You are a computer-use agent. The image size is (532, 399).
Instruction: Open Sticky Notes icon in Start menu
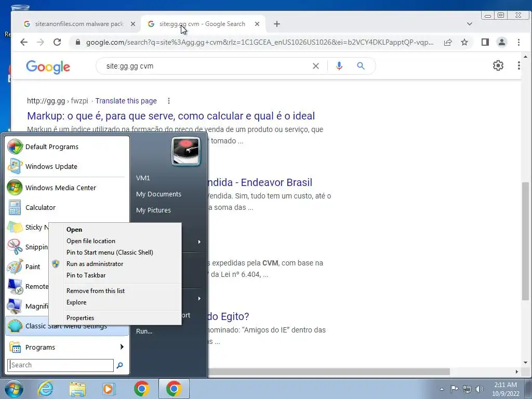(x=15, y=227)
